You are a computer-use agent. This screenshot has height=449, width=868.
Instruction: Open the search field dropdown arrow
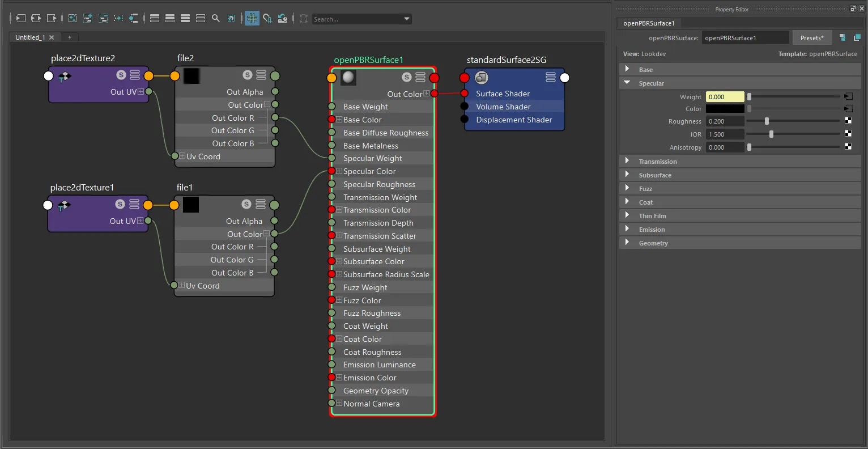(x=407, y=19)
